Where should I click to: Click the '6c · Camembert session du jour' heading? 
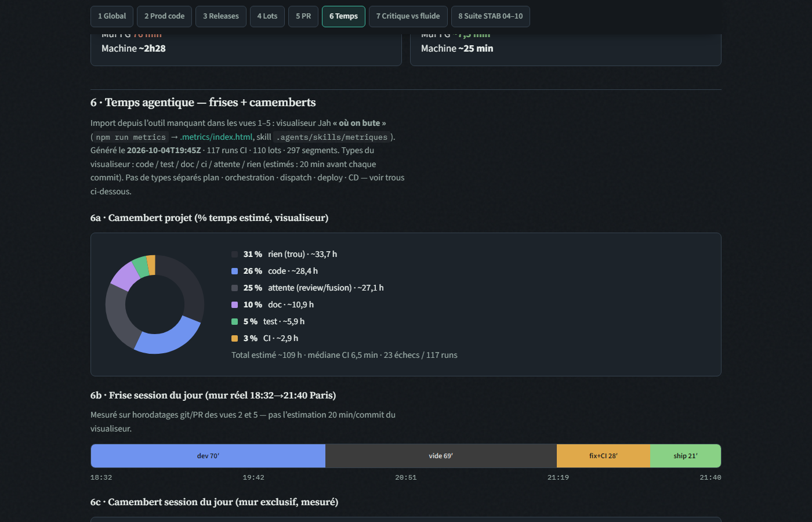(215, 502)
